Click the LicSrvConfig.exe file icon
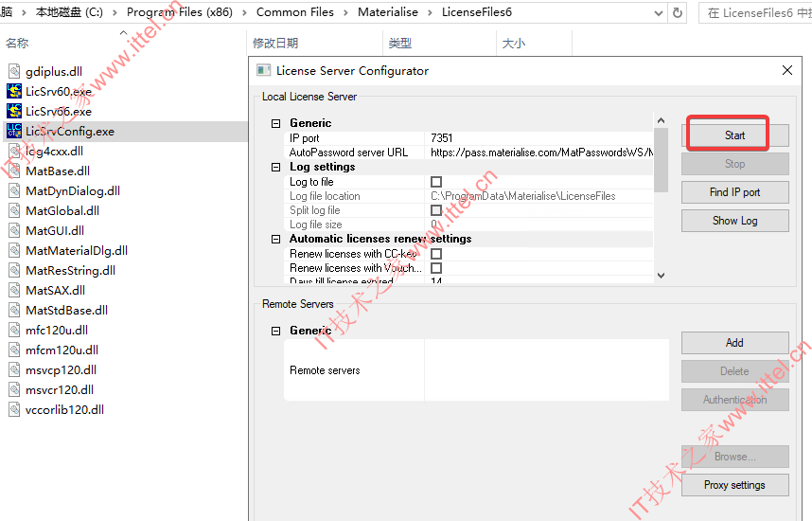812x521 pixels. pos(14,131)
